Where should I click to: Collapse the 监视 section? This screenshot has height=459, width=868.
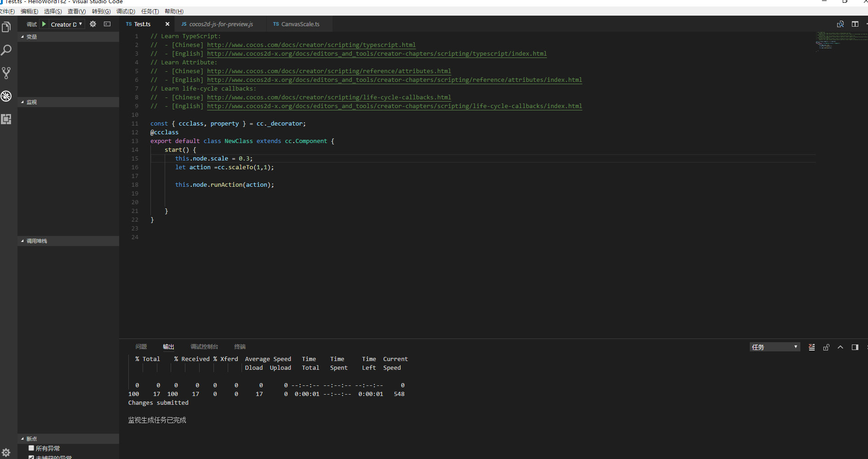(x=68, y=102)
